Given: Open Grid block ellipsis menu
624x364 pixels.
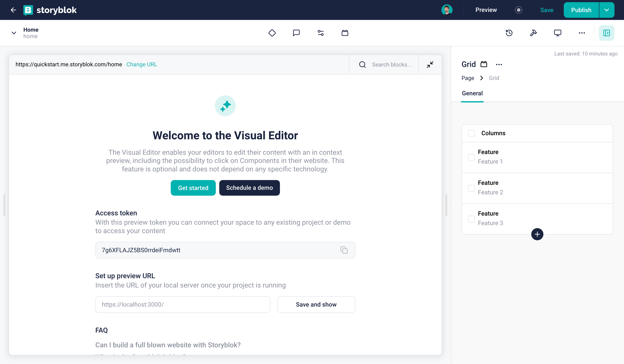Looking at the screenshot, I should [499, 65].
